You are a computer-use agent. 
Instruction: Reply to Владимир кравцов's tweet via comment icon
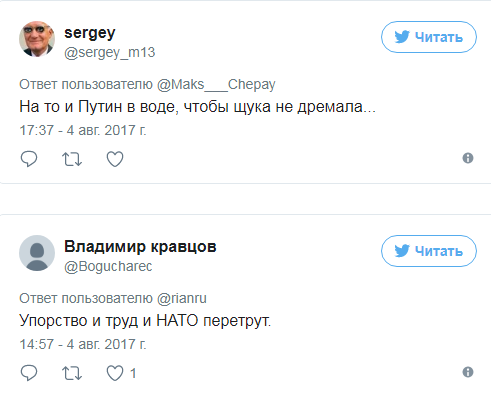coord(29,373)
